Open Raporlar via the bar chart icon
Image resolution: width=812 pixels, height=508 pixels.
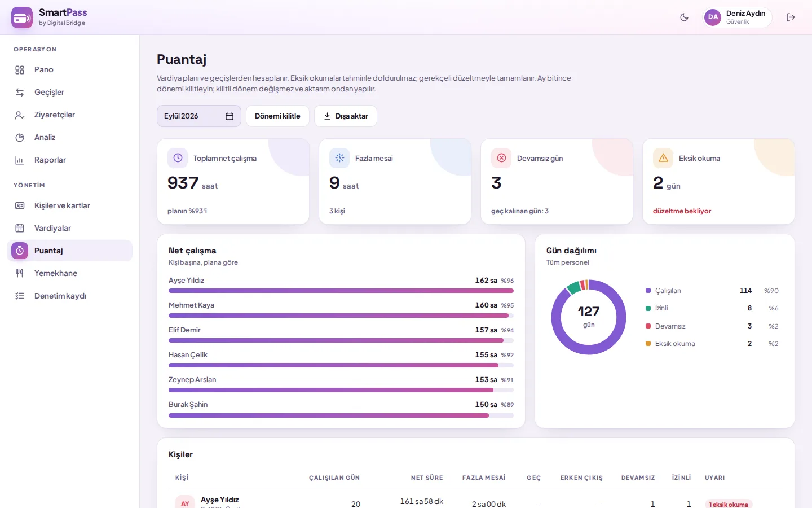coord(20,160)
